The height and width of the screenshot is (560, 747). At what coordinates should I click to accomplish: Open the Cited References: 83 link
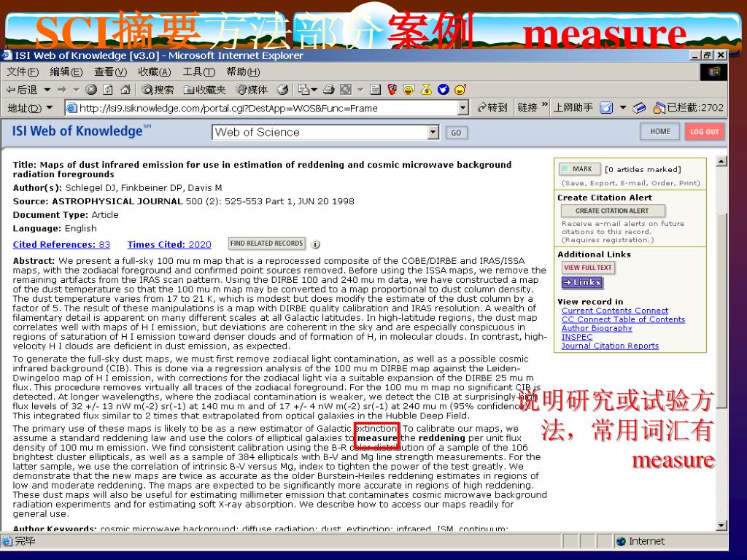[x=61, y=244]
